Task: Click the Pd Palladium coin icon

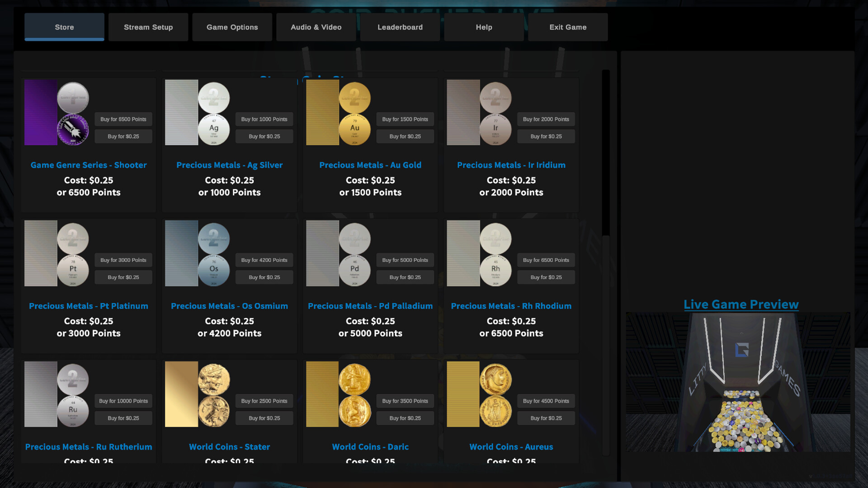Action: pos(355,270)
